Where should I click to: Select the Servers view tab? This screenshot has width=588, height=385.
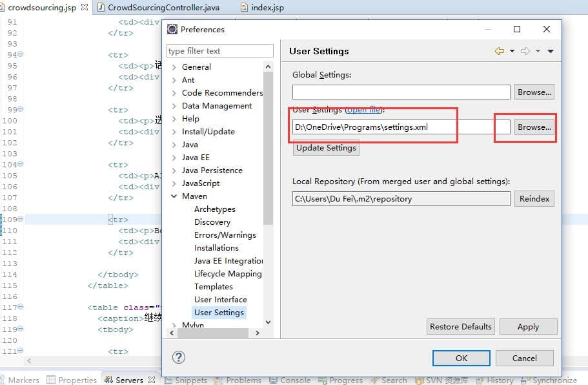(x=128, y=380)
